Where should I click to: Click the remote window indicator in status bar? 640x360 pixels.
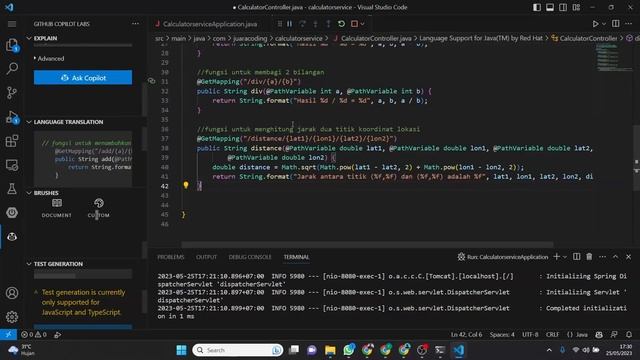coord(8,334)
